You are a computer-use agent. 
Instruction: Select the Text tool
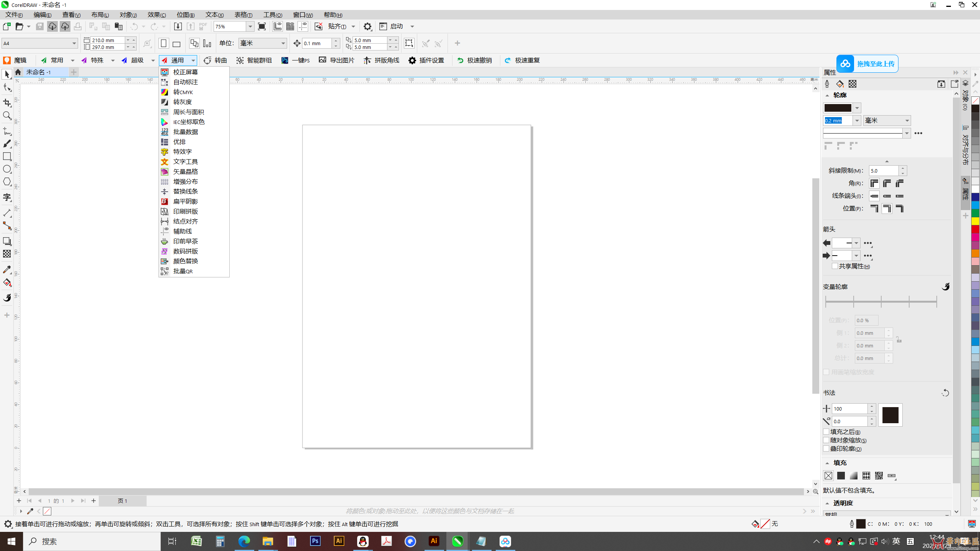pyautogui.click(x=7, y=197)
